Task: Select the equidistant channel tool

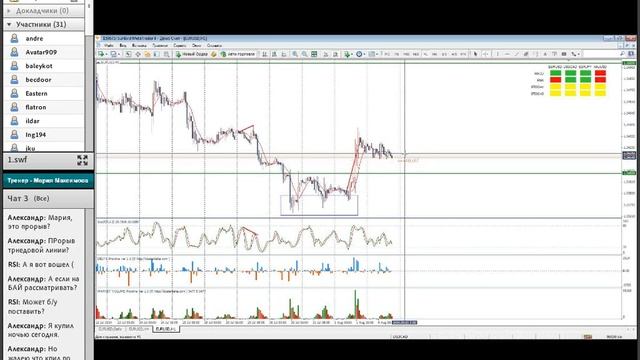Action: click(526, 54)
